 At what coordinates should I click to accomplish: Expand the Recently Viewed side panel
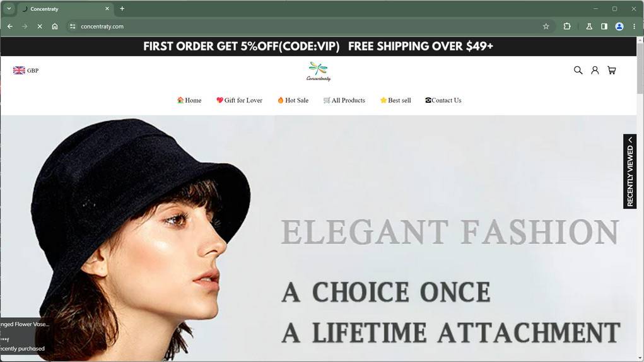click(x=630, y=171)
